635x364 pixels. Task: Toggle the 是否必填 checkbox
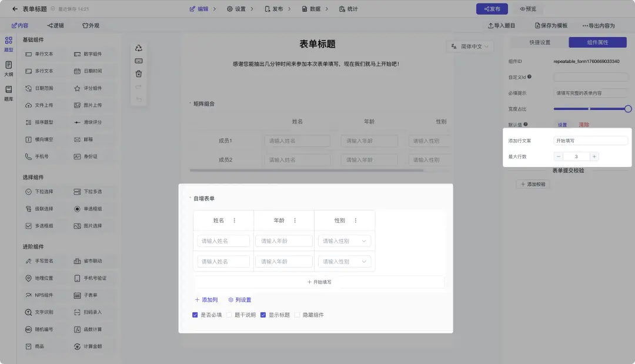pyautogui.click(x=195, y=315)
